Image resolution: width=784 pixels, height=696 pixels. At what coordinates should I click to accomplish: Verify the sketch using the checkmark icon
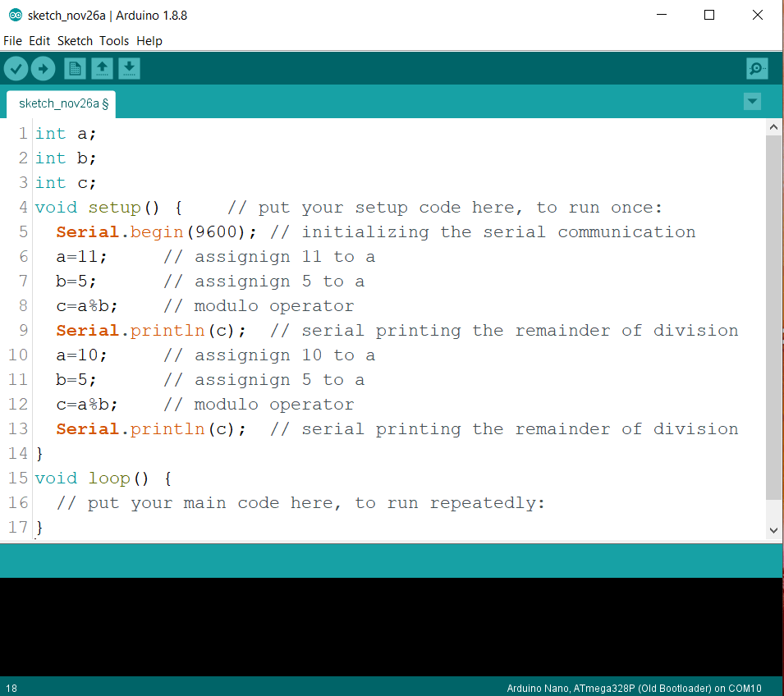pos(16,68)
